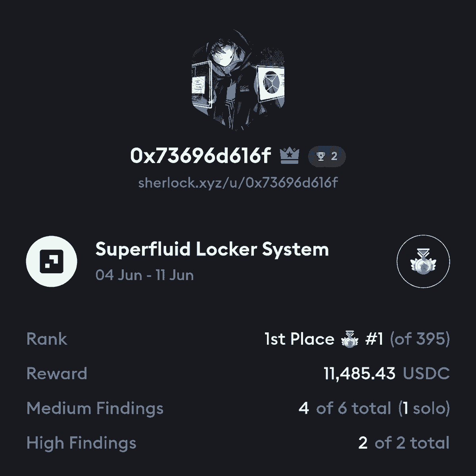
Task: Click the 2 of 2 total value
Action: [404, 443]
